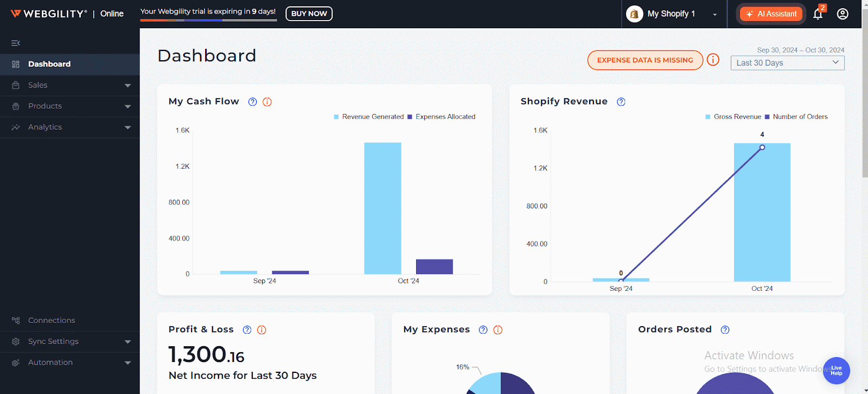Click the help icon next to Shopify Revenue
This screenshot has width=868, height=394.
click(621, 102)
